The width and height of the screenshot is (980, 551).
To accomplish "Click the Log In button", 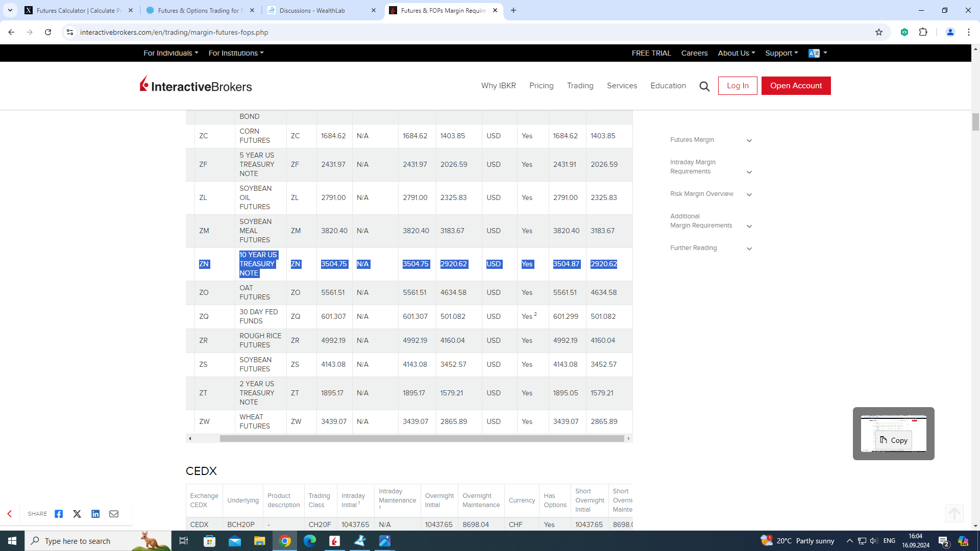I will [x=738, y=86].
